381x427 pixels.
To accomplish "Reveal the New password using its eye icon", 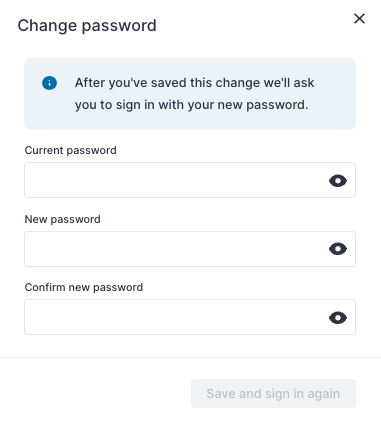I will 338,249.
